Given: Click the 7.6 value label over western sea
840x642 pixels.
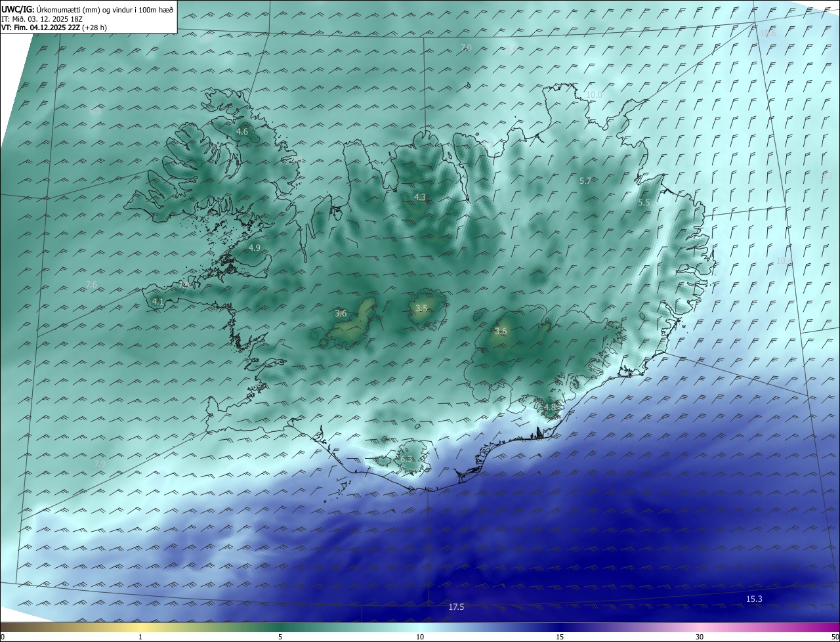Looking at the screenshot, I should click(x=91, y=284).
